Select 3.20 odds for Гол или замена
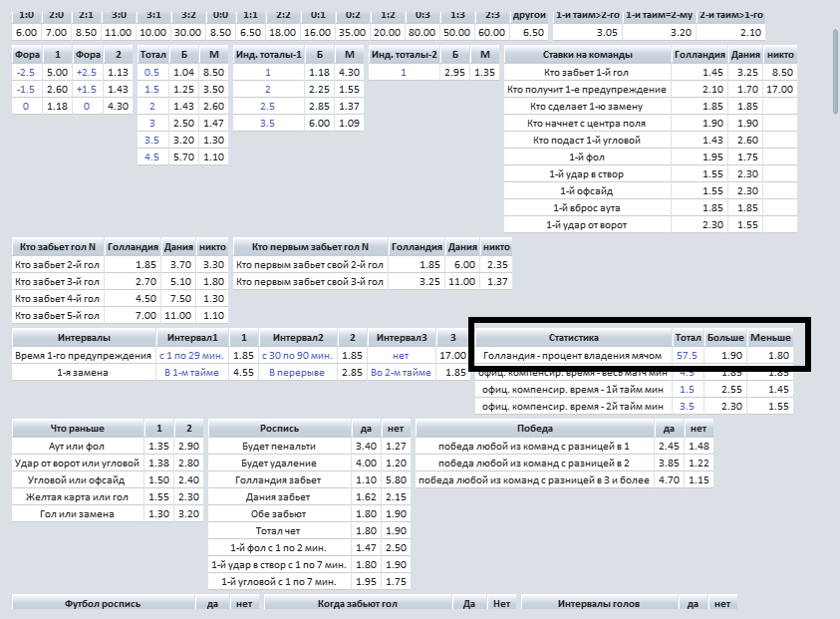 click(188, 514)
